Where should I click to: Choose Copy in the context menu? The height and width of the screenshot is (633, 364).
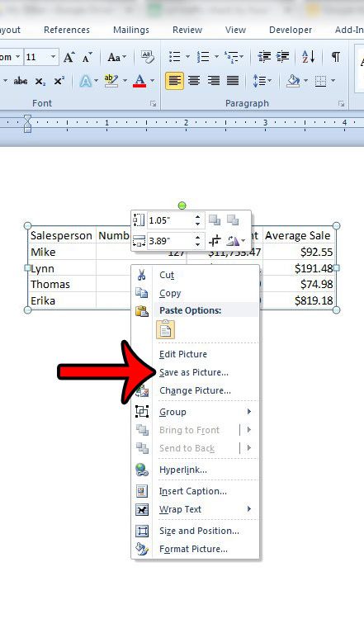pyautogui.click(x=195, y=293)
